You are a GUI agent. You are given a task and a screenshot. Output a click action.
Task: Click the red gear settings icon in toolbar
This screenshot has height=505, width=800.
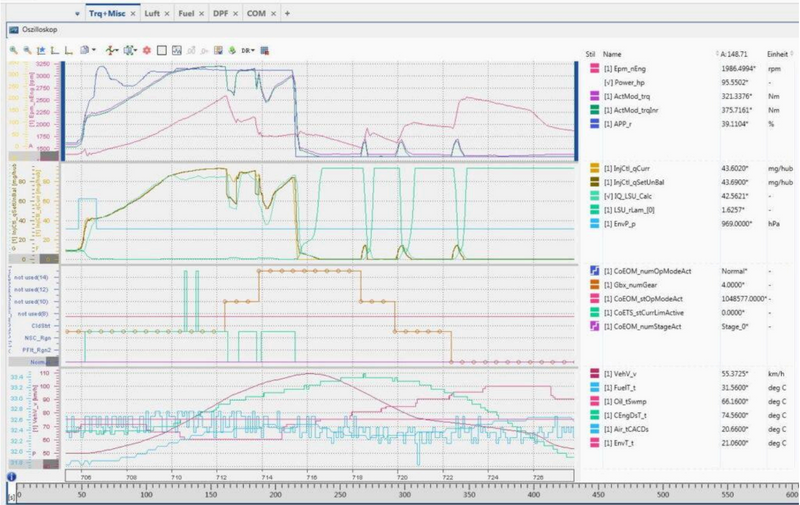pos(146,49)
